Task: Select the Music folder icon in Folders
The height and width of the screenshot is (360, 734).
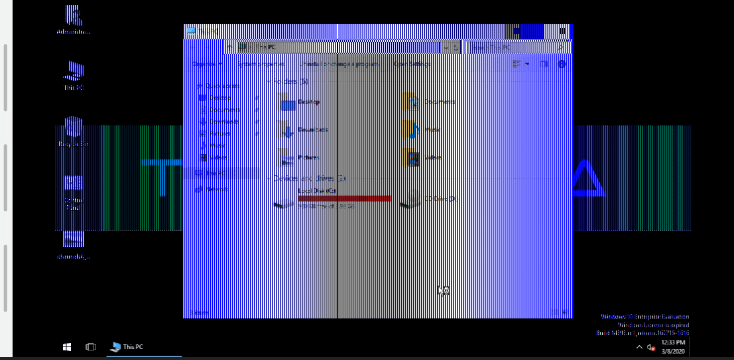Action: click(x=411, y=130)
